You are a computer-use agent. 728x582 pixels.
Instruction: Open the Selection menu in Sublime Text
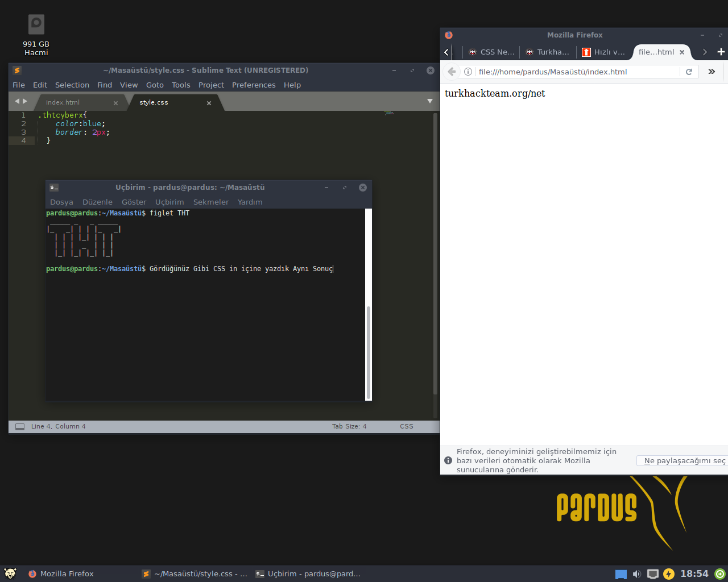pyautogui.click(x=72, y=85)
